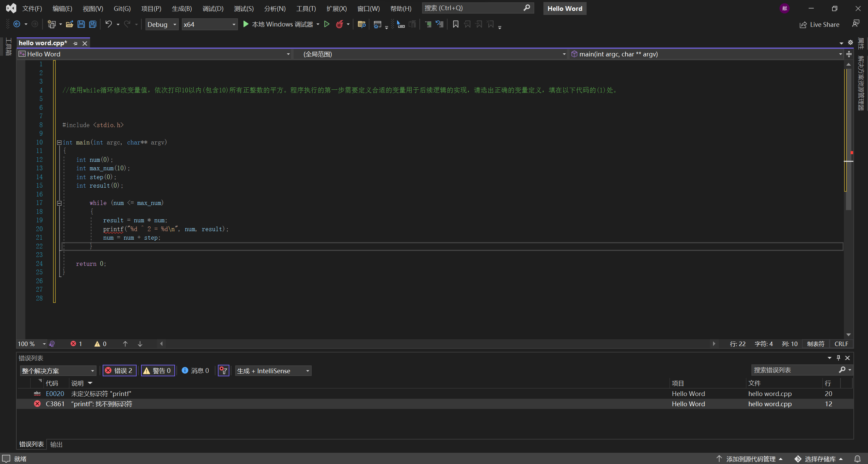This screenshot has width=868, height=464.
Task: Pin the hello word.cpp tab
Action: (x=75, y=44)
